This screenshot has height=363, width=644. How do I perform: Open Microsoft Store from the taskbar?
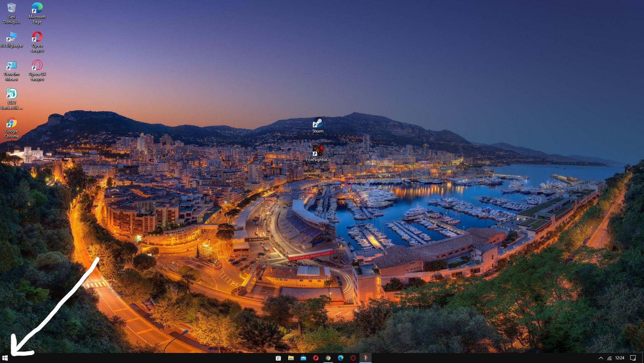tap(278, 358)
